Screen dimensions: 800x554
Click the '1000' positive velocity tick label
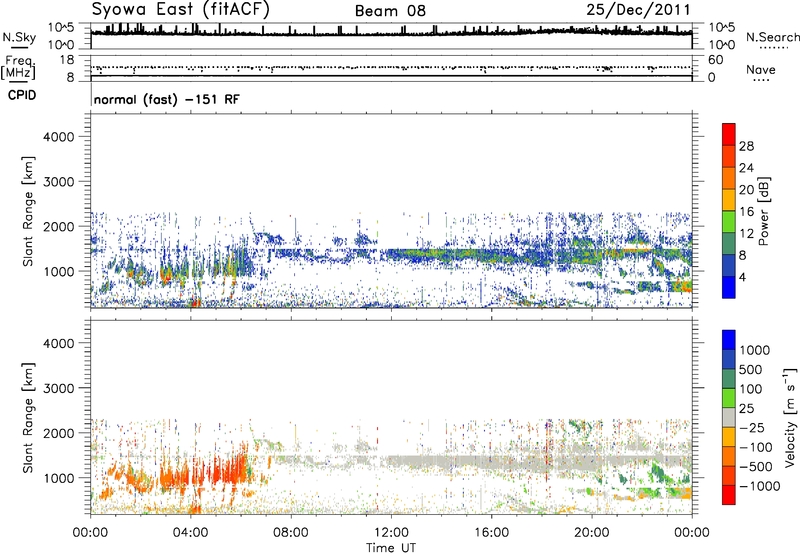(755, 350)
